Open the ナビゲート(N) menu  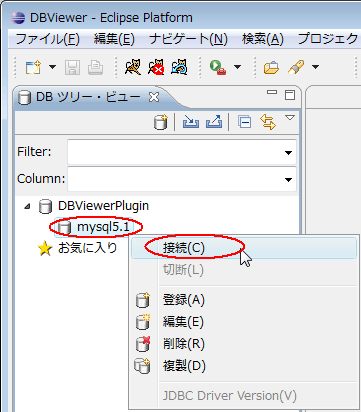pyautogui.click(x=188, y=39)
